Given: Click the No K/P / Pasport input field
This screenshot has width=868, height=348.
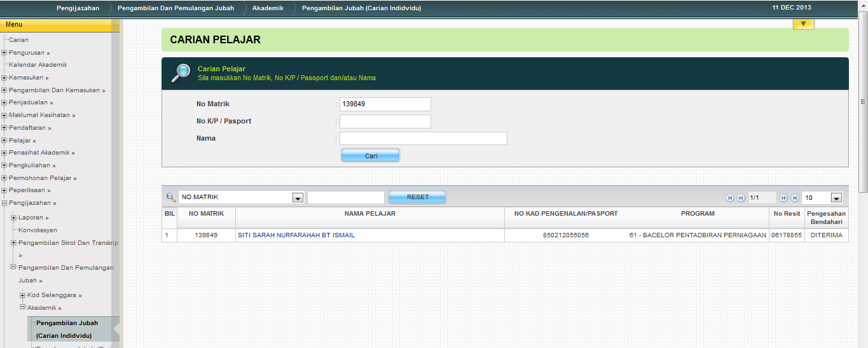Looking at the screenshot, I should pyautogui.click(x=385, y=122).
